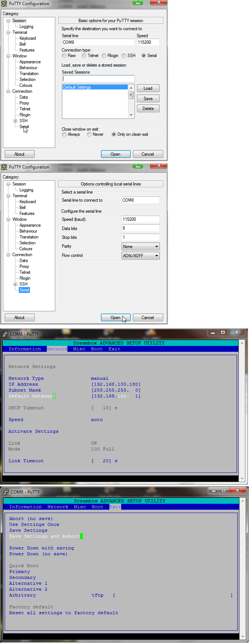Select the Telnet connection type
The width and height of the screenshot is (249, 644).
point(84,56)
